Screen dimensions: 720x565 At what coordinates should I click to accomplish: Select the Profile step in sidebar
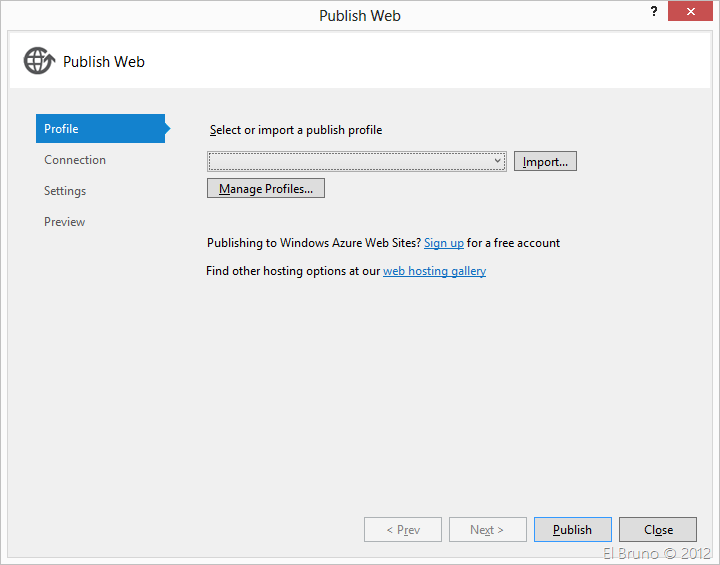[x=100, y=129]
